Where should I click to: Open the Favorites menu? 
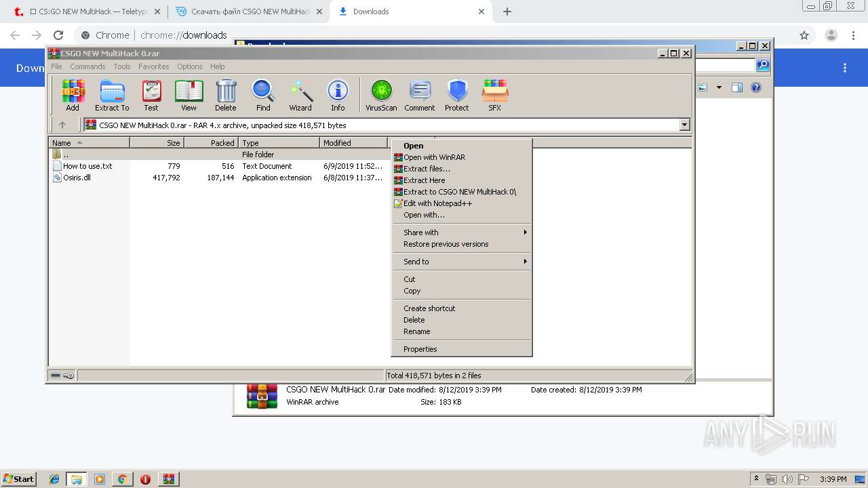154,66
